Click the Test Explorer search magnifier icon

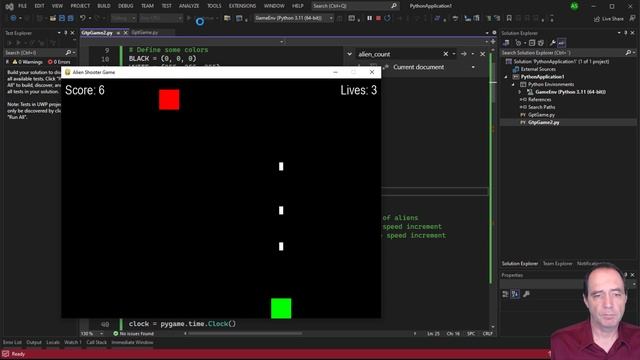(68, 53)
